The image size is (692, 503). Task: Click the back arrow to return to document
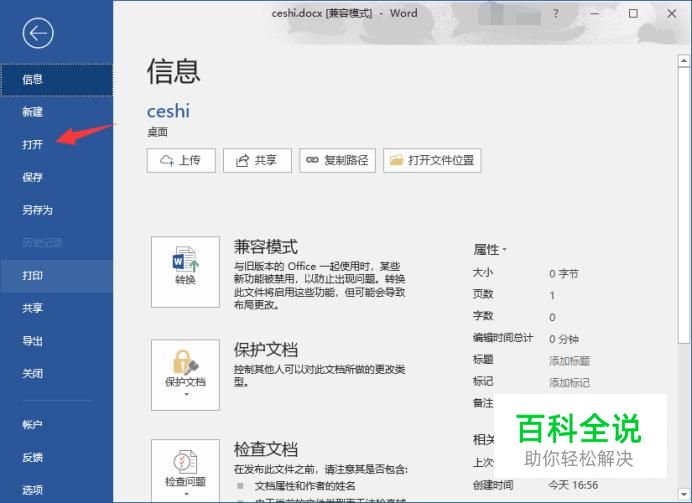pos(38,33)
